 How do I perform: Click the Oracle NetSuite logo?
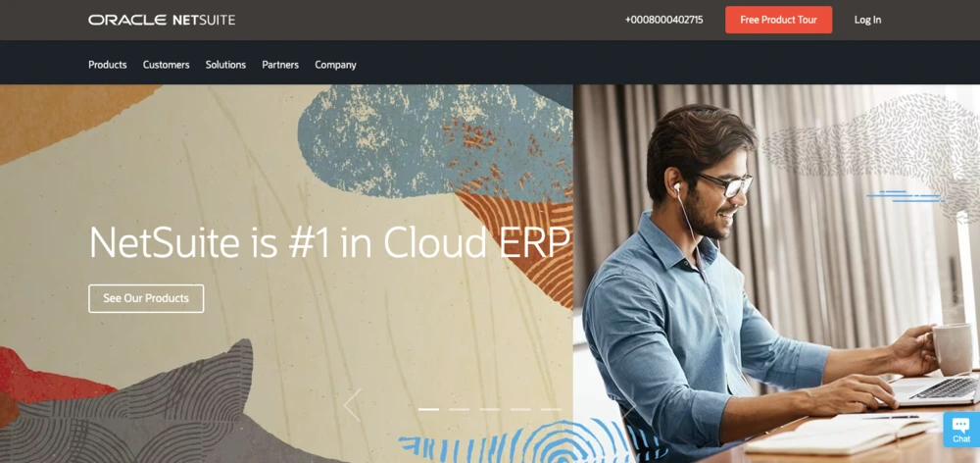(x=162, y=20)
